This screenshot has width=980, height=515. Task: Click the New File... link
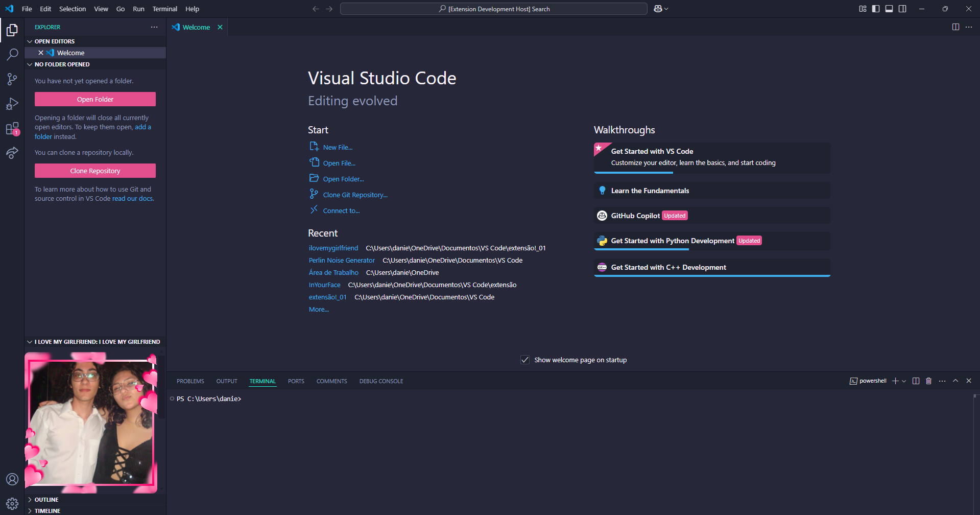click(x=338, y=147)
